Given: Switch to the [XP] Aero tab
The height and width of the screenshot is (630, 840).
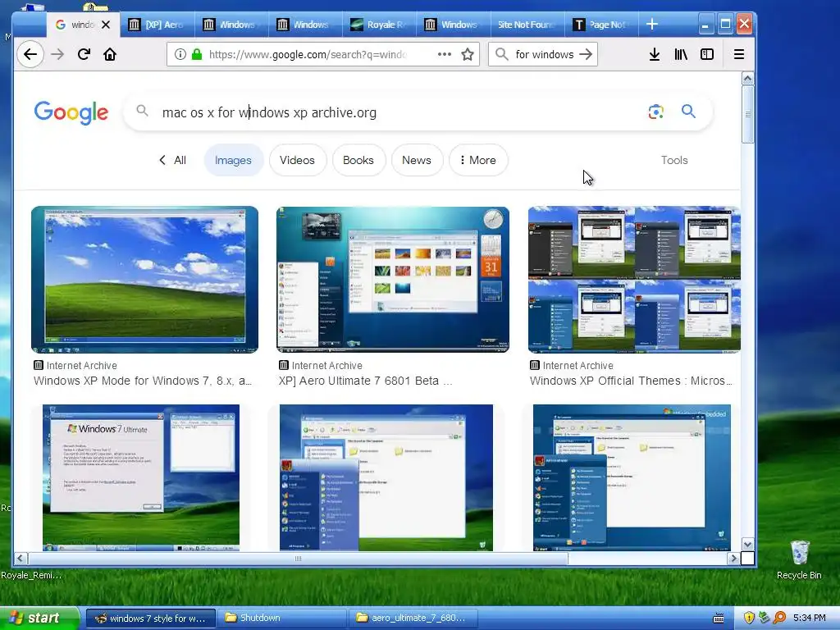Looking at the screenshot, I should click(157, 25).
